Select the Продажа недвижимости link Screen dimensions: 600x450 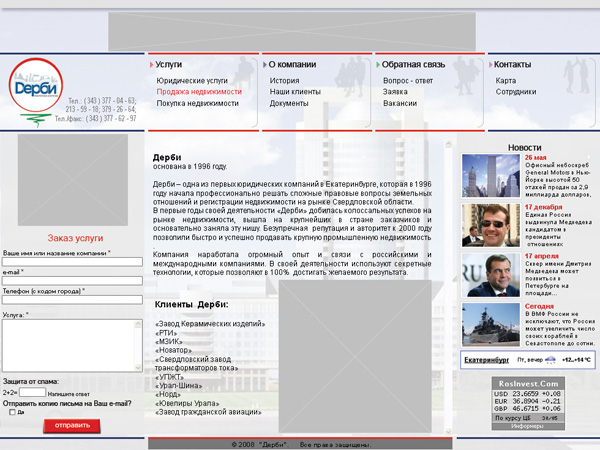(x=199, y=91)
